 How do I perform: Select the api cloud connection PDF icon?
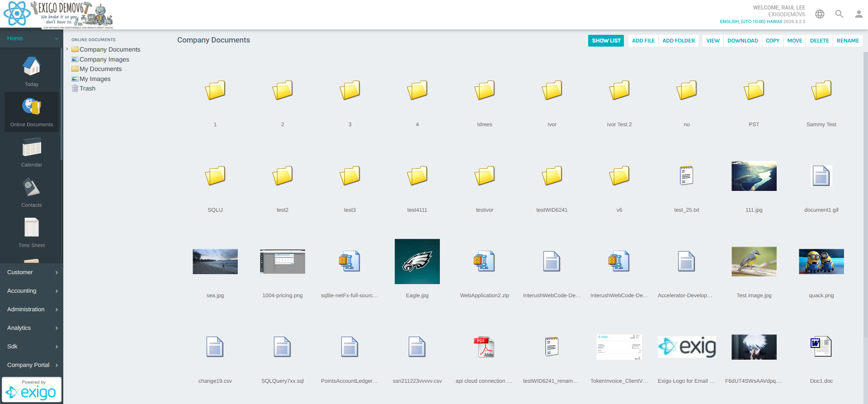tap(485, 347)
